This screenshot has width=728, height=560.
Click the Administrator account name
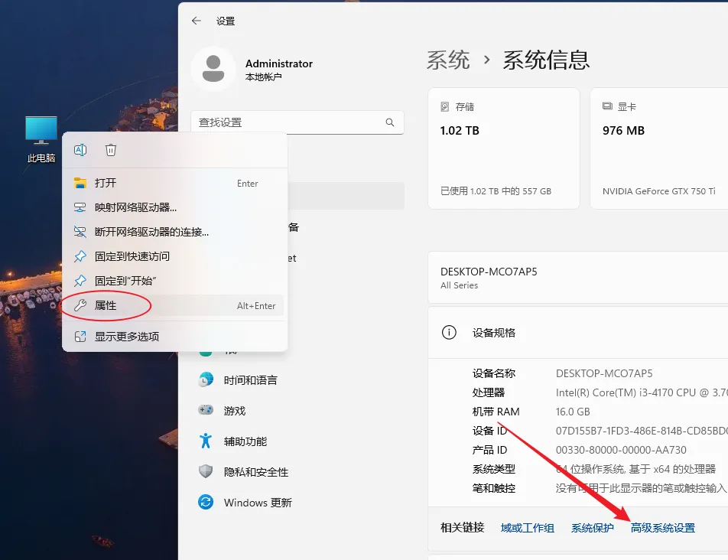[x=279, y=63]
